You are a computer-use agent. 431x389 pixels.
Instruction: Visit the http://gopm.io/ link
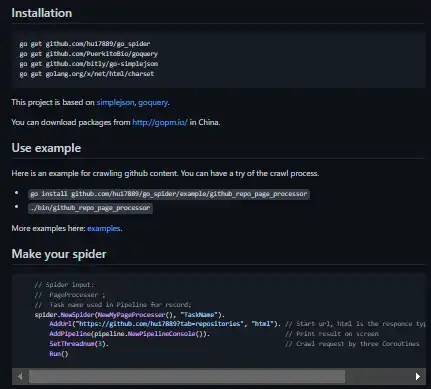tap(160, 122)
